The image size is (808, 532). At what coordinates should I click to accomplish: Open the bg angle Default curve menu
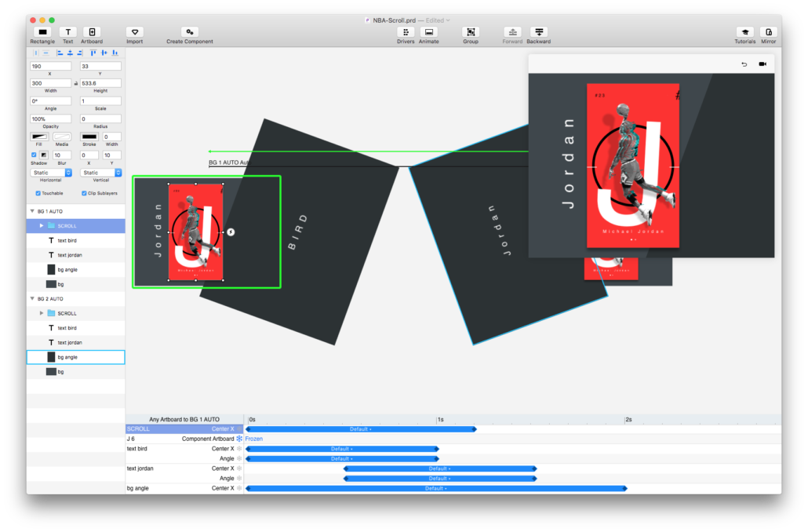[436, 488]
